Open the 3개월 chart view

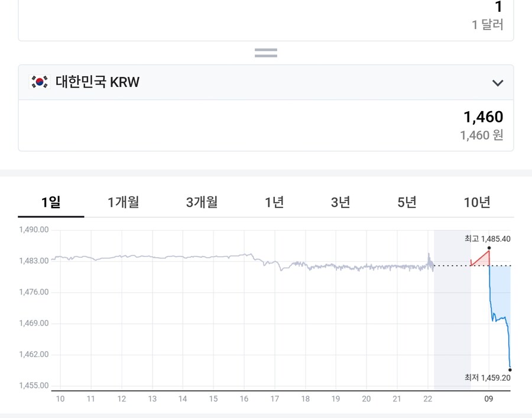click(200, 202)
